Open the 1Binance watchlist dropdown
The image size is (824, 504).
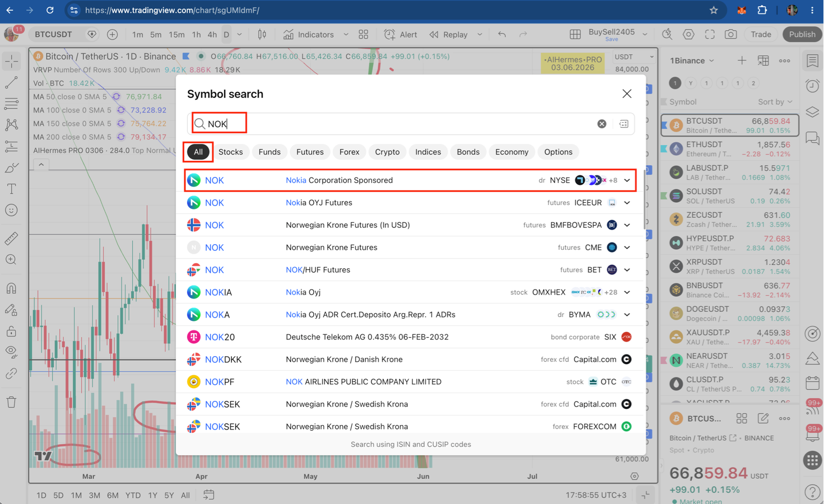(692, 60)
